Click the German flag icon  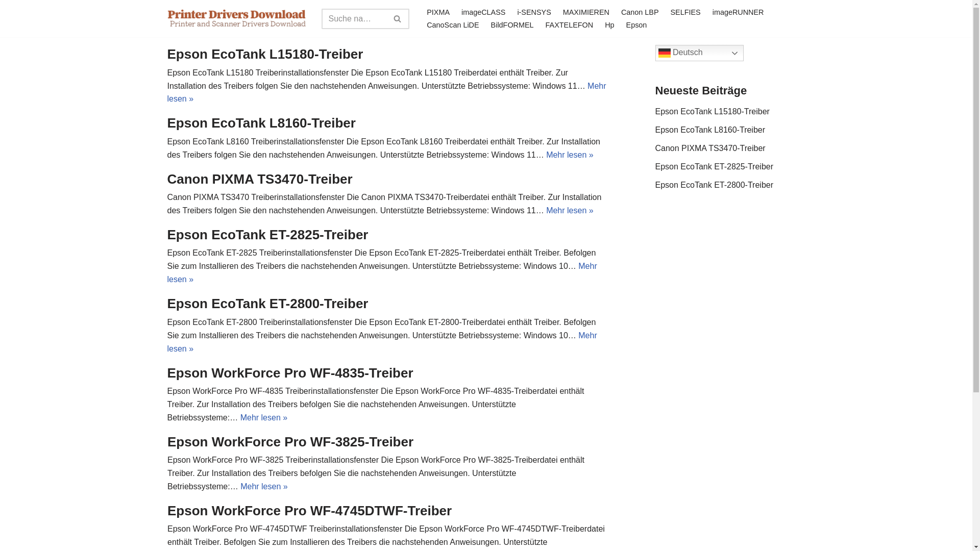pos(664,53)
